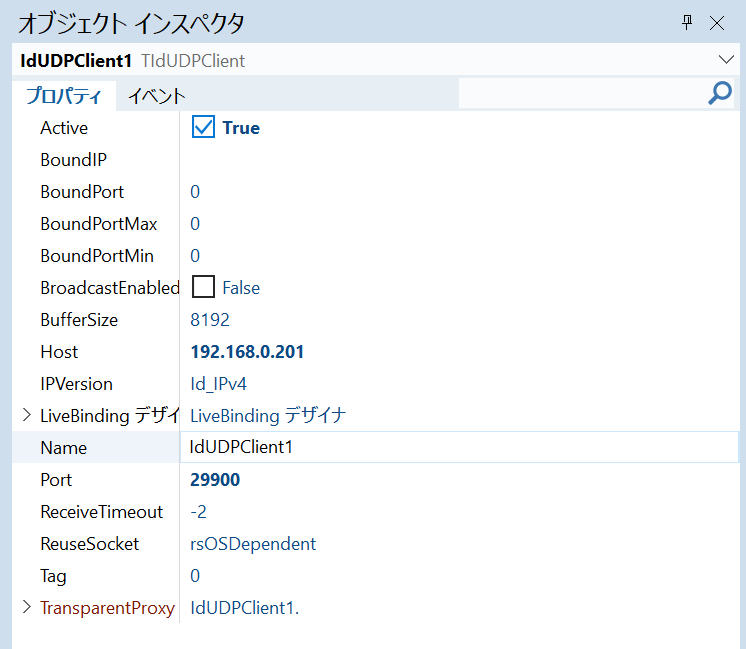Select the ReceiveTimeout property row
The width and height of the screenshot is (746, 649).
point(101,511)
